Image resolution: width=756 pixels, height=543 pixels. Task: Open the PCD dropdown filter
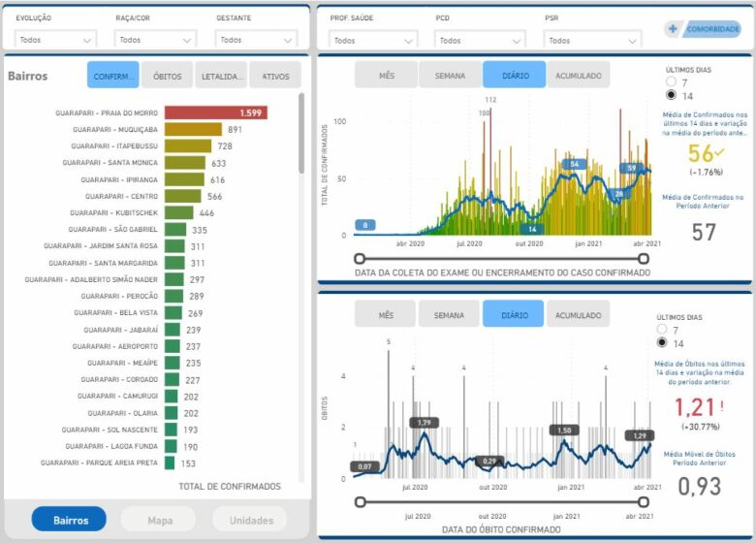481,40
